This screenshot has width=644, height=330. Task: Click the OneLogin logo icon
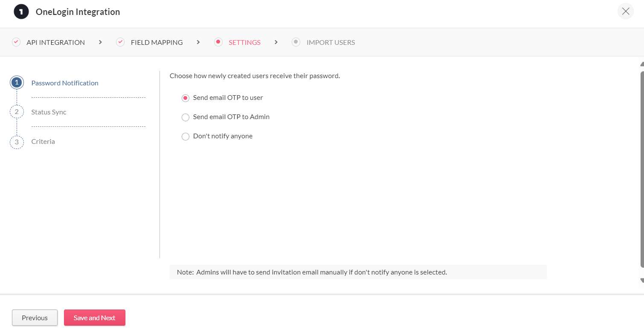tap(21, 12)
